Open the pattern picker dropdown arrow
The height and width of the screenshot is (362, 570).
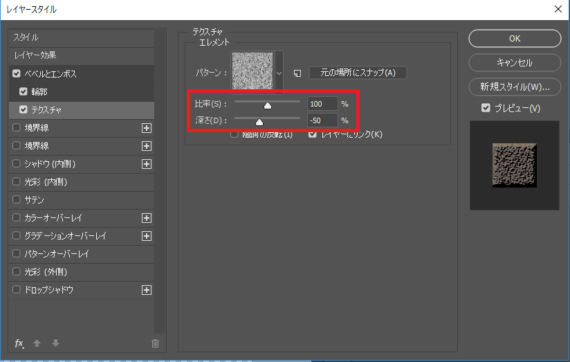pos(279,73)
